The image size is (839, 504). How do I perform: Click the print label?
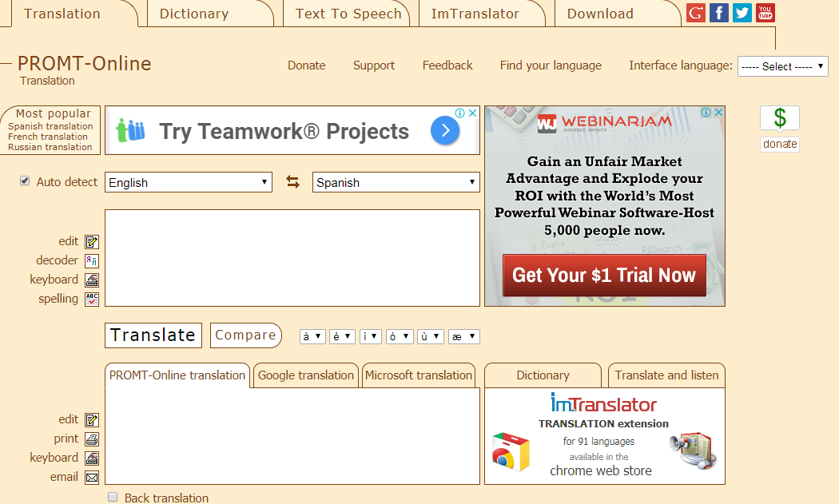(x=66, y=439)
